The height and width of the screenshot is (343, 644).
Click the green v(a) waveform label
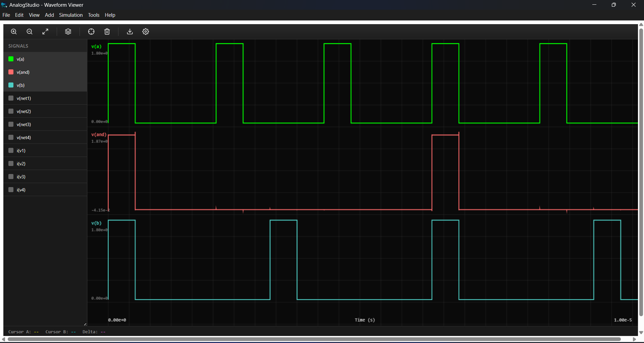pyautogui.click(x=96, y=47)
